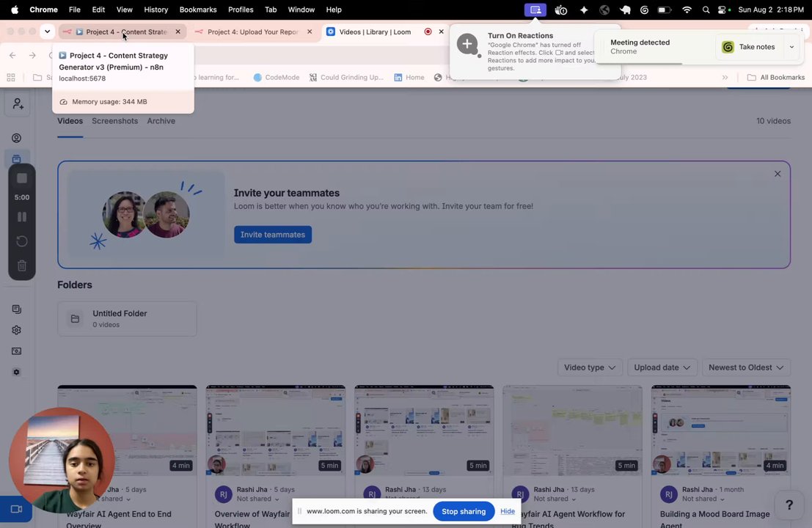Click the Turn On Reactions plus icon

tap(467, 44)
